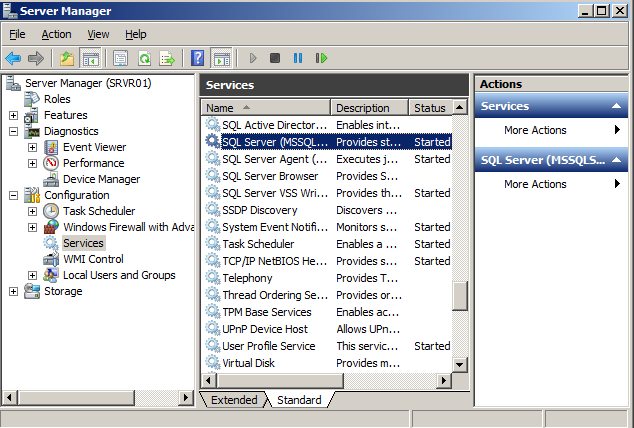Collapse the Diagnostics tree node
Screen dimensions: 634x428
click(13, 131)
